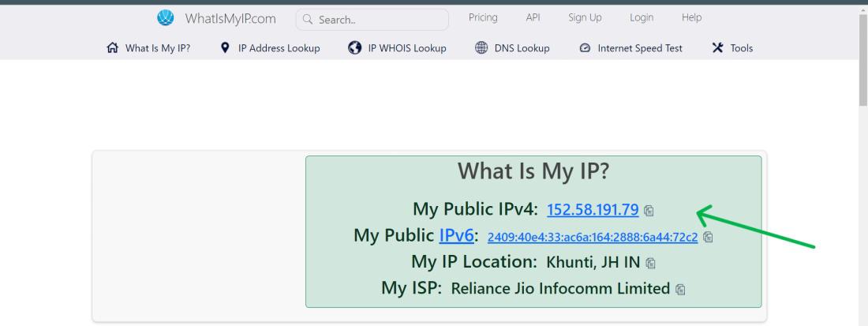Open the API page
This screenshot has height=326, width=868.
coord(533,17)
